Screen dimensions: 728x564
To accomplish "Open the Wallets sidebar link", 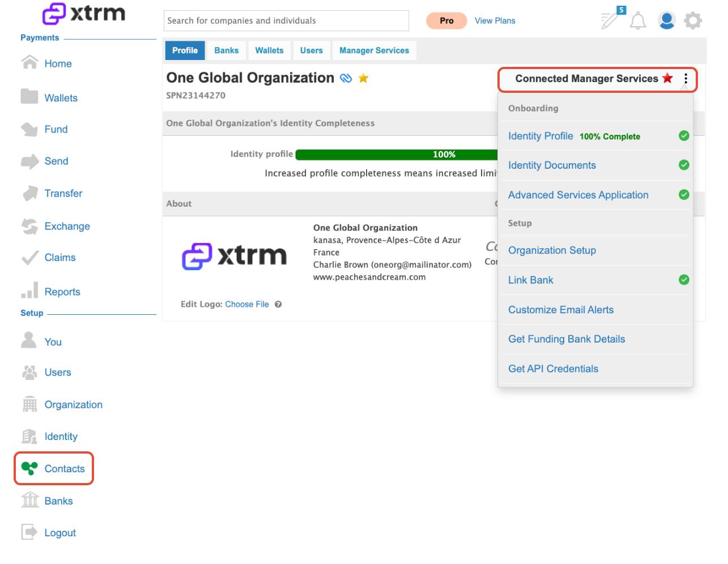I will click(x=61, y=98).
